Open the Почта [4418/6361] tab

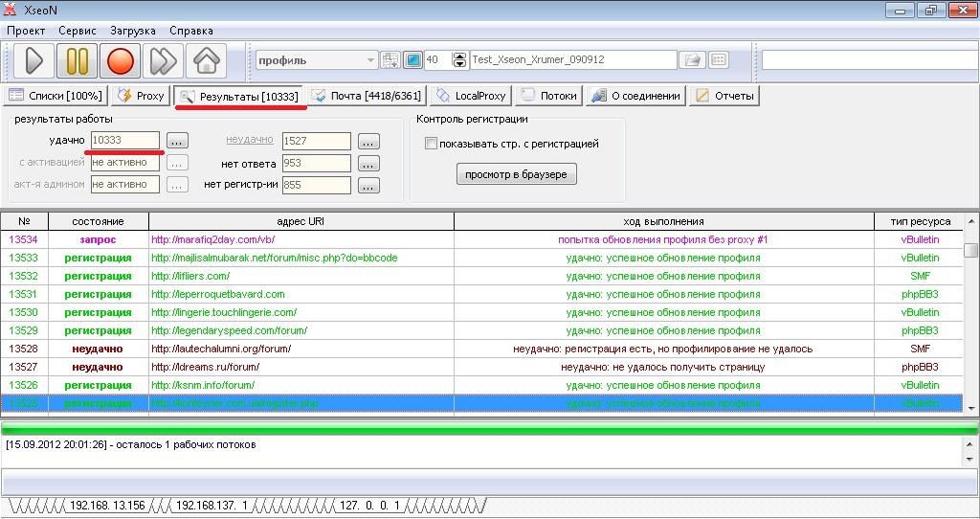(x=368, y=96)
